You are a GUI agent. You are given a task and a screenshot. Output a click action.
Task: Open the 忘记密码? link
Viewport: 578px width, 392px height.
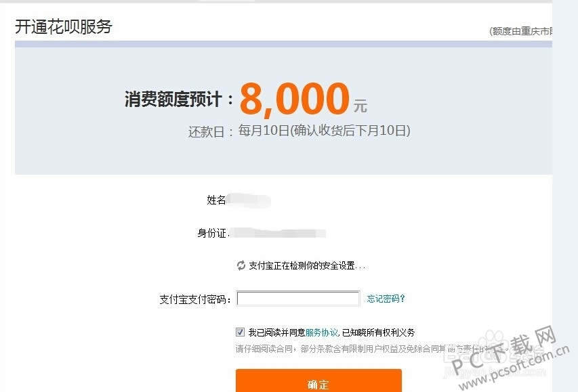tap(386, 299)
